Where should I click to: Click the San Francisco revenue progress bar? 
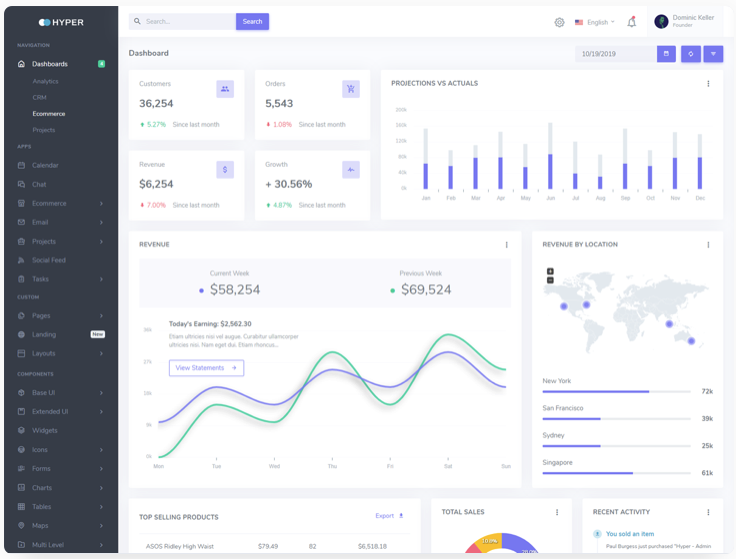pos(616,419)
